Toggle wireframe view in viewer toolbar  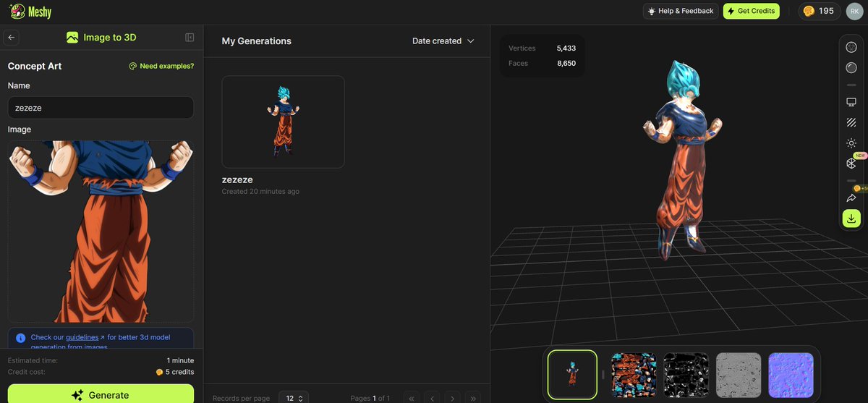click(x=851, y=47)
